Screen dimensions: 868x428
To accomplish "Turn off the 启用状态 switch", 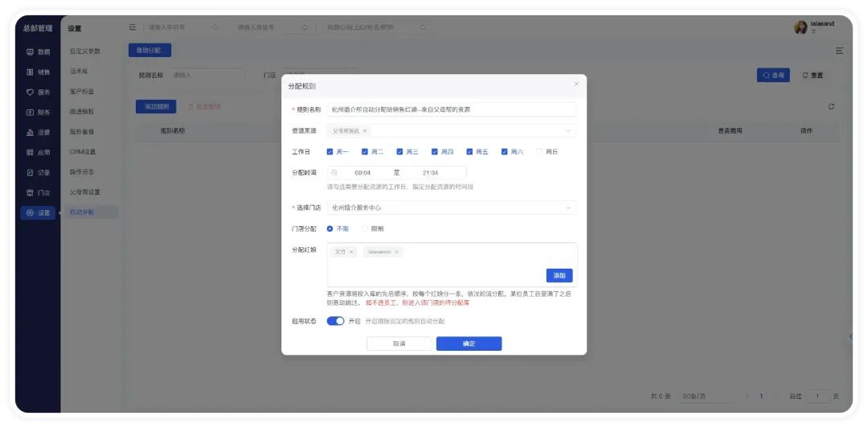I will point(335,321).
